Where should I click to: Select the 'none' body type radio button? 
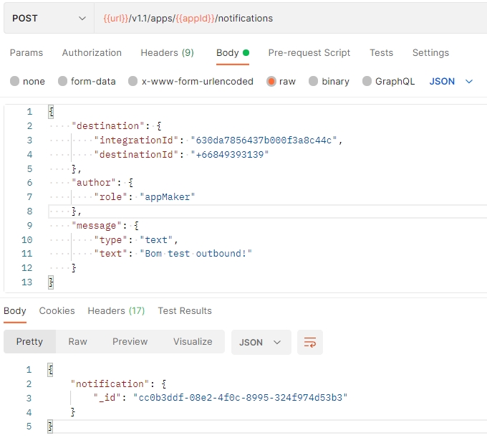pyautogui.click(x=15, y=82)
